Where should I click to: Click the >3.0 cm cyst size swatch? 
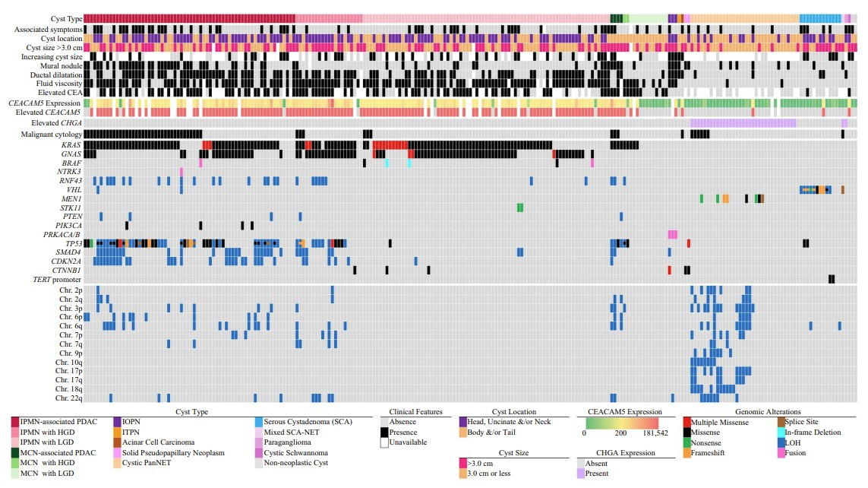(x=462, y=463)
